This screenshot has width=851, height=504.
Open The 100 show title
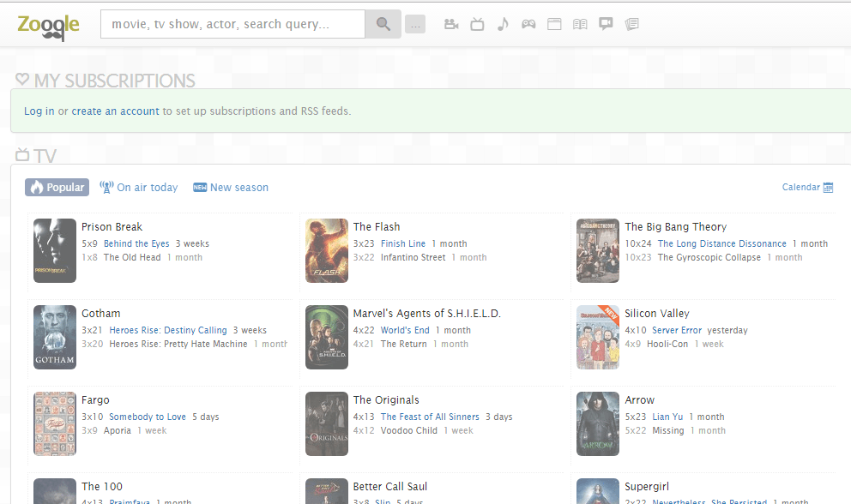coord(102,487)
